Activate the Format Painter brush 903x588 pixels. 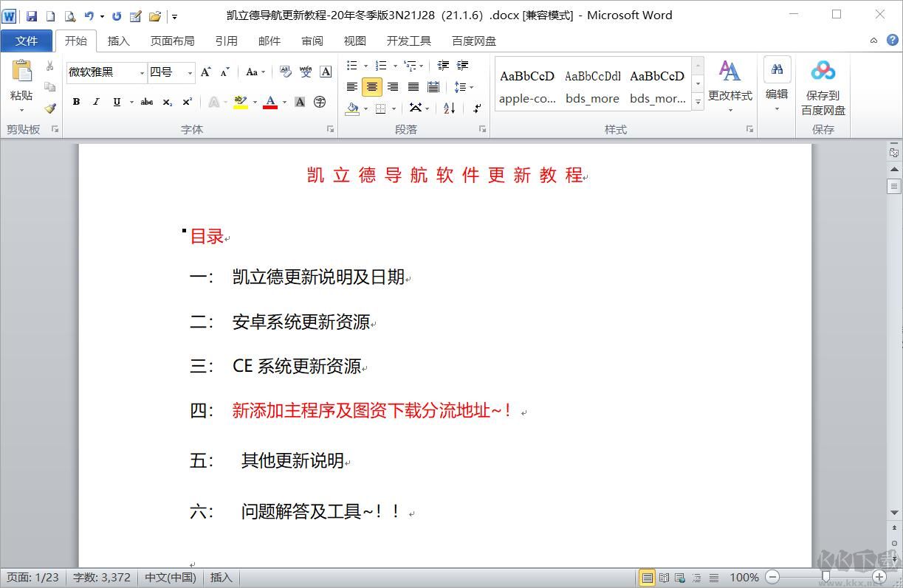(x=49, y=108)
